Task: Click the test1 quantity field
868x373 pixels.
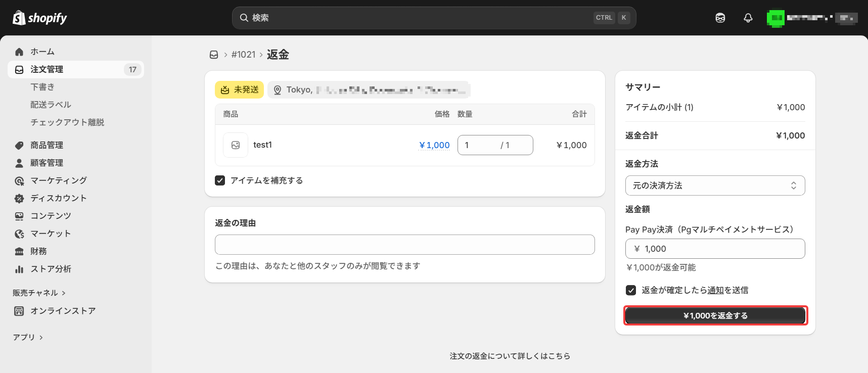Action: (495, 145)
